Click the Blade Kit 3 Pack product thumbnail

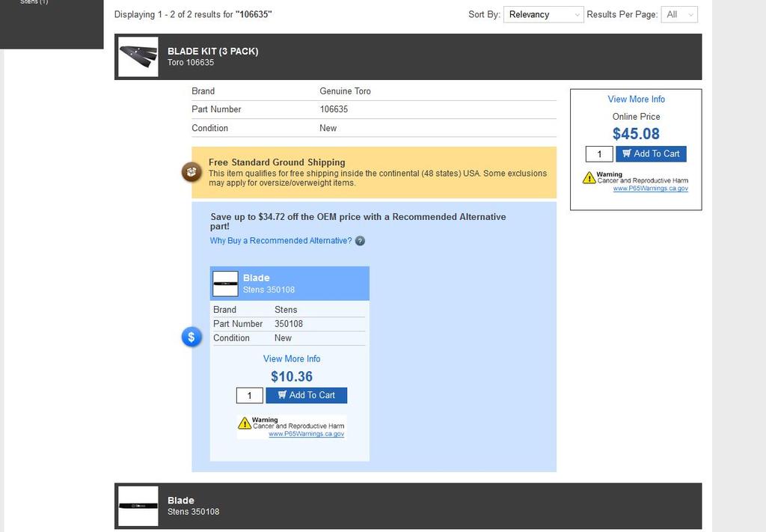[x=138, y=57]
